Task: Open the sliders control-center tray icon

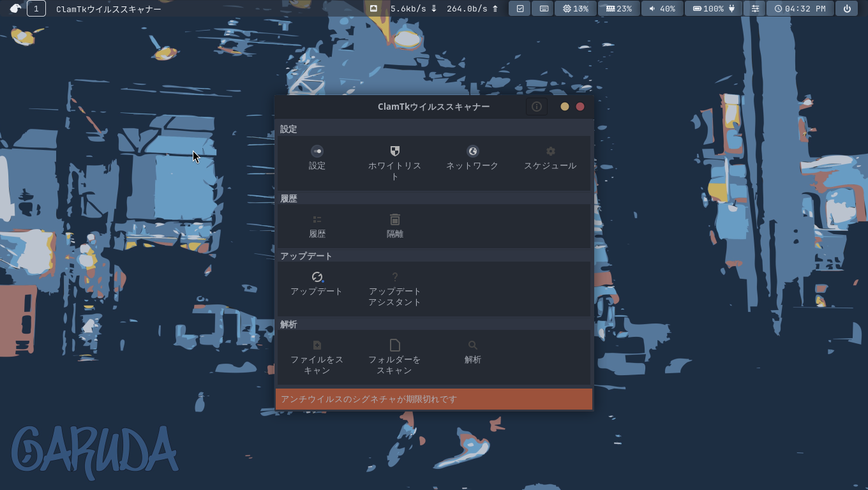Action: tap(755, 8)
